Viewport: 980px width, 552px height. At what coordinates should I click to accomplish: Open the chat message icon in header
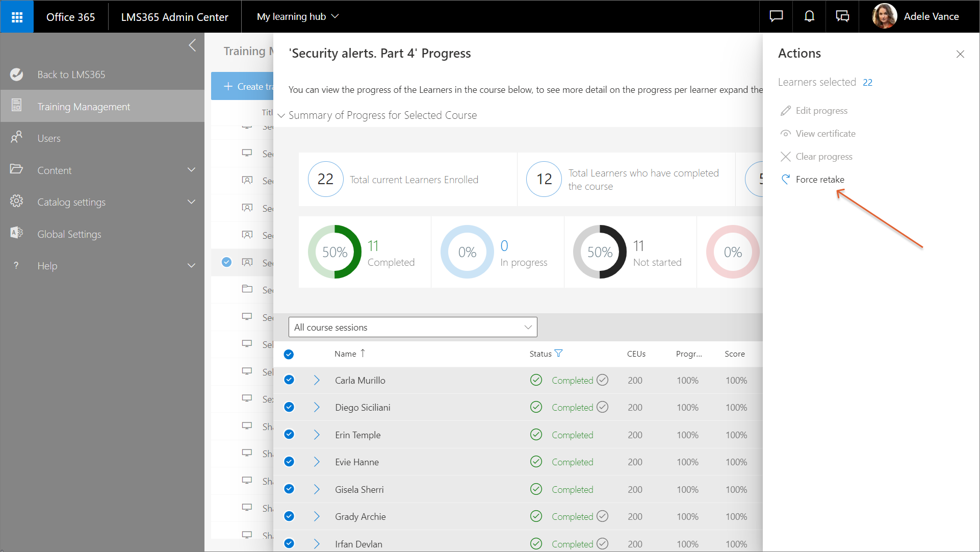pyautogui.click(x=776, y=16)
